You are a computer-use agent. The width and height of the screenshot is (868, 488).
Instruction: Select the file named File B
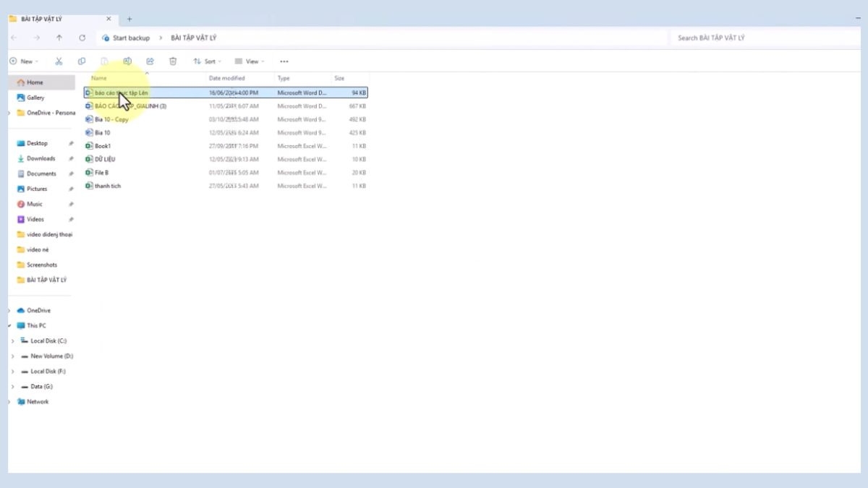click(x=226, y=173)
